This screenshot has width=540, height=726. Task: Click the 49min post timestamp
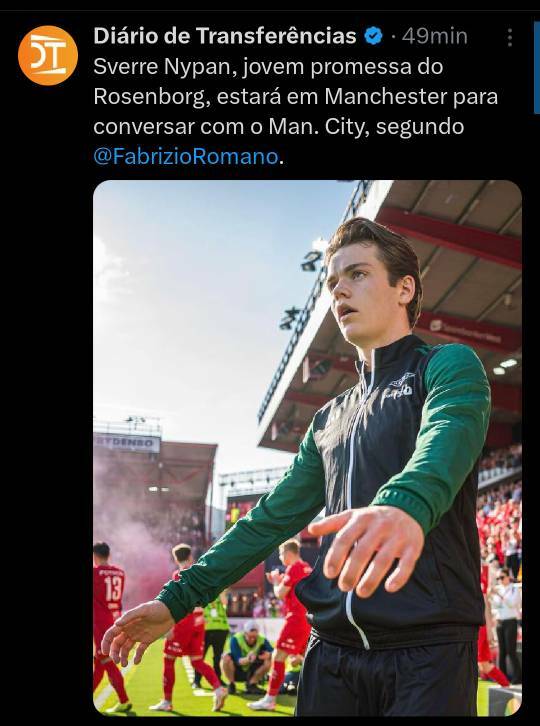(x=434, y=36)
